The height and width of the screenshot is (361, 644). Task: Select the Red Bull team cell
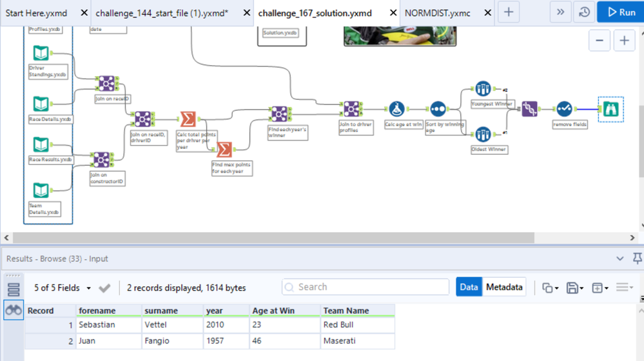pos(358,325)
